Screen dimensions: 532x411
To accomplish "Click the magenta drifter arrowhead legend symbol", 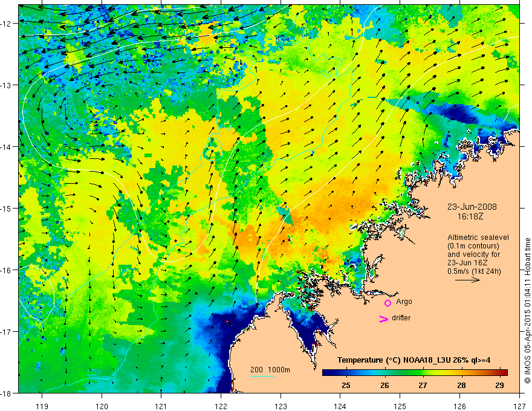I will point(383,319).
